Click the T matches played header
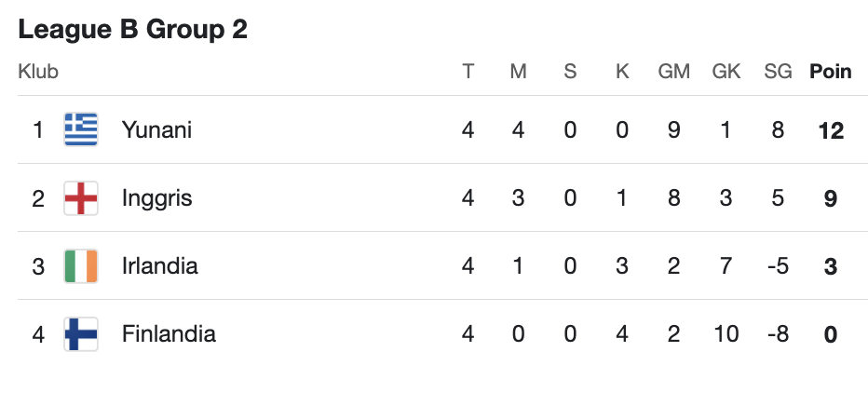The width and height of the screenshot is (868, 406). pyautogui.click(x=468, y=72)
